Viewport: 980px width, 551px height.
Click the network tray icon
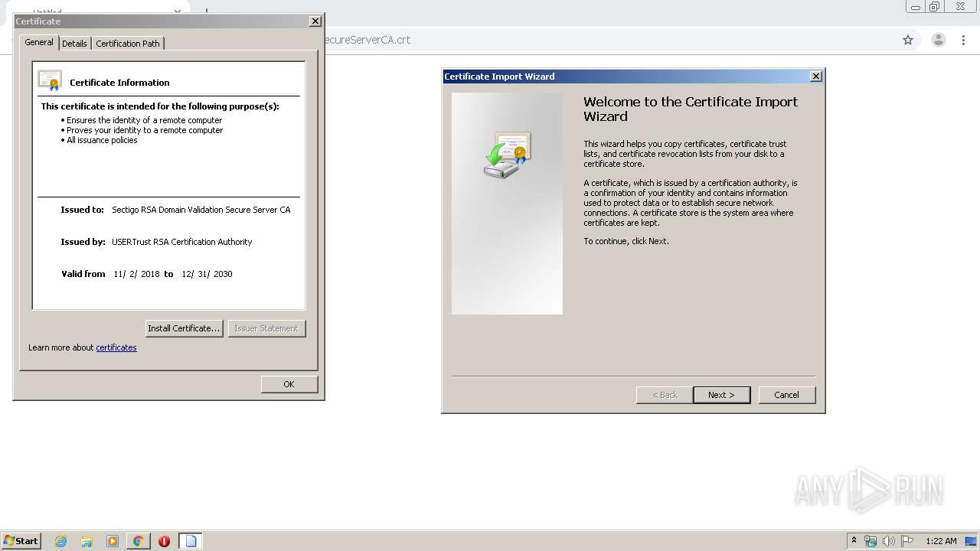point(871,541)
